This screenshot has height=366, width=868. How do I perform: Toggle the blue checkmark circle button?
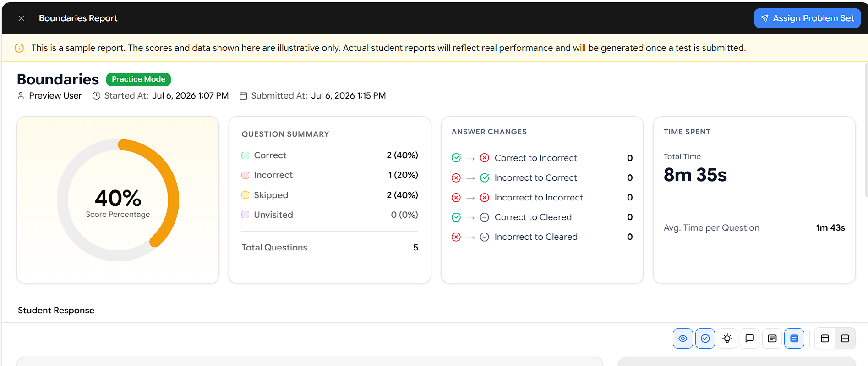(x=705, y=338)
